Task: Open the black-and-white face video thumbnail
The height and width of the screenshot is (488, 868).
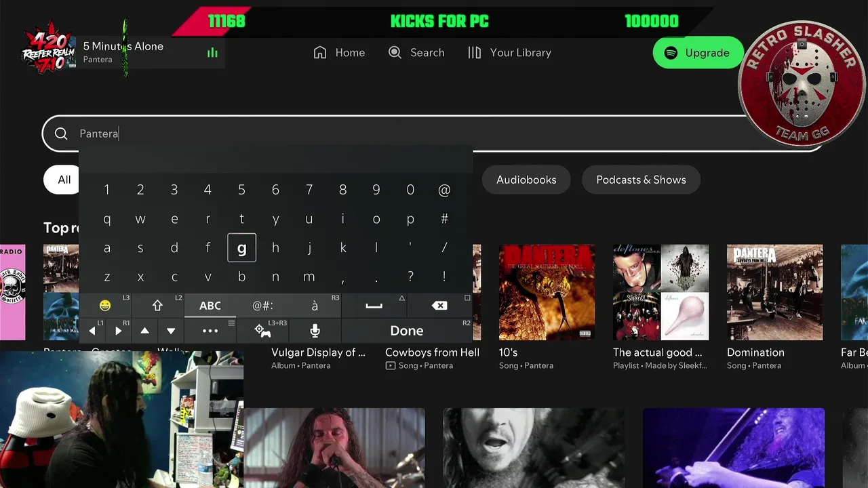Action: pos(534,448)
